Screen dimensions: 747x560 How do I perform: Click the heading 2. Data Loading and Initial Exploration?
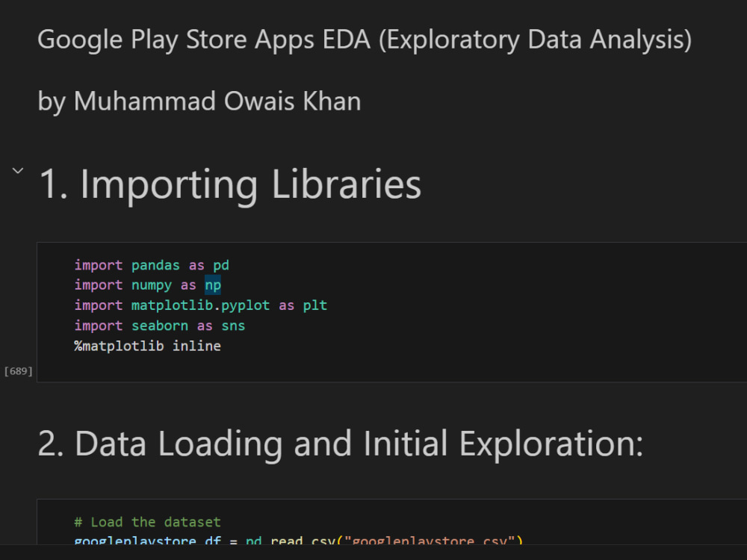pos(340,444)
